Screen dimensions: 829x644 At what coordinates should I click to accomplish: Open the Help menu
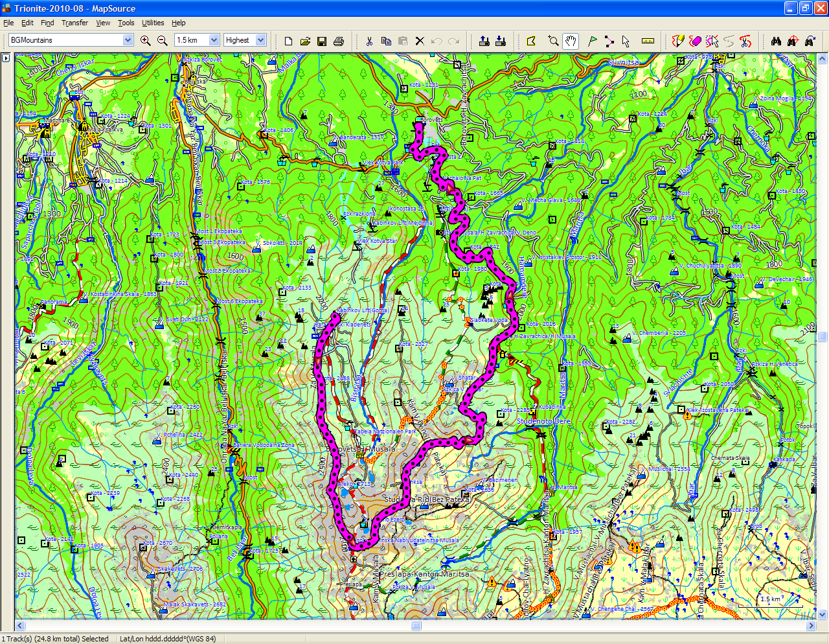tap(179, 23)
